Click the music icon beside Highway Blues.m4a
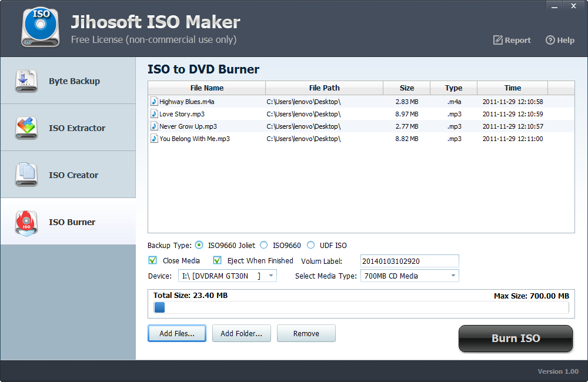588x382 pixels. tap(153, 101)
